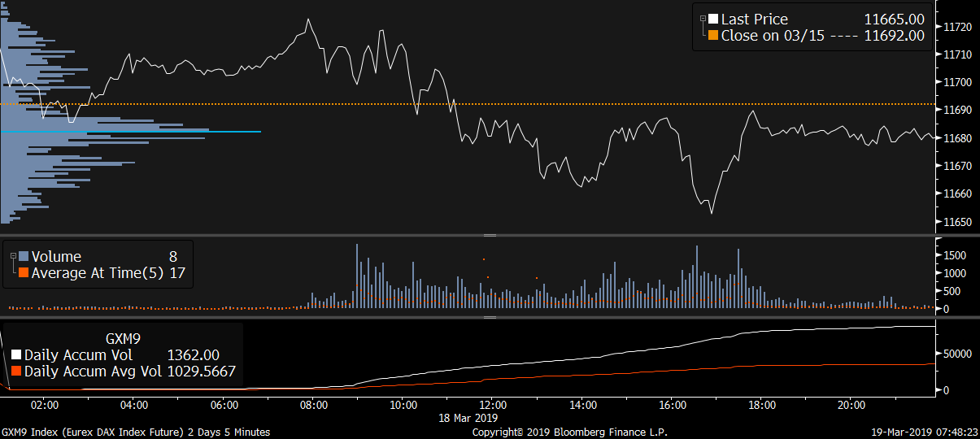This screenshot has height=439, width=980.
Task: Click the GXM9 Index chart description footer
Action: pos(136,432)
